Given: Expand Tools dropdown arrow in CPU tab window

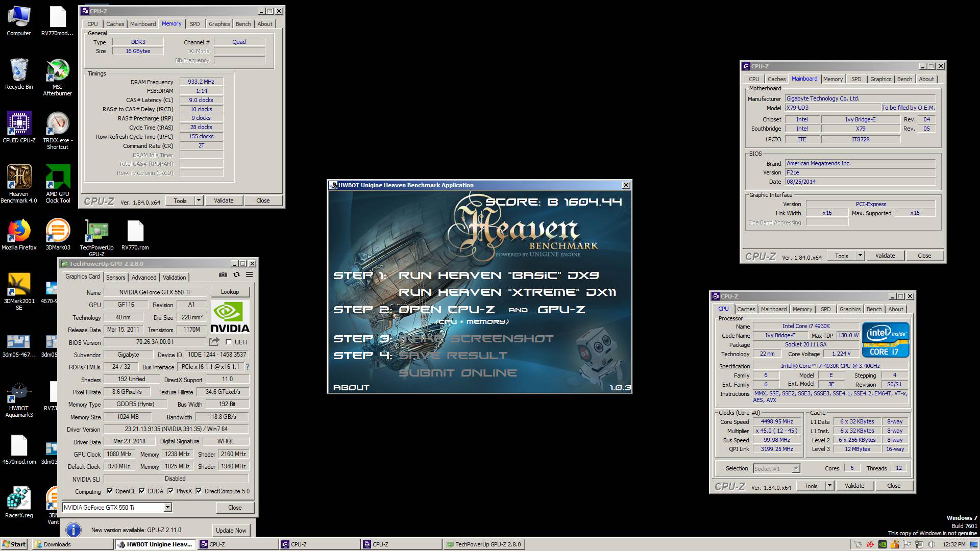Looking at the screenshot, I should click(830, 486).
